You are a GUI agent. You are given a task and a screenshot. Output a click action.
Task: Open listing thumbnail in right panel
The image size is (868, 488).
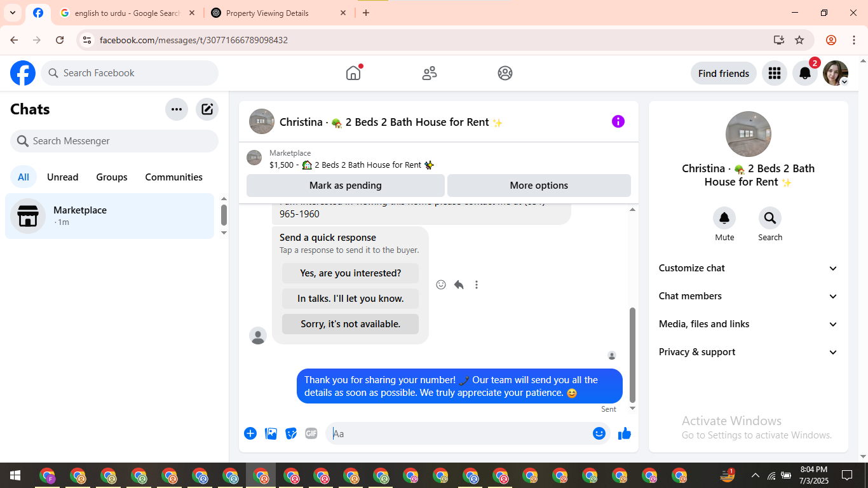pos(749,134)
